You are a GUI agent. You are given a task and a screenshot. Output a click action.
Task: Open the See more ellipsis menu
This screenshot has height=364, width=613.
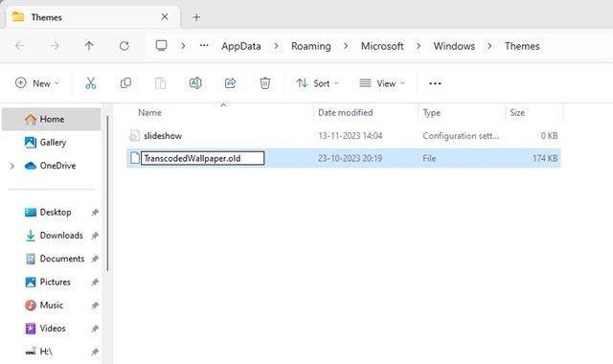[435, 83]
